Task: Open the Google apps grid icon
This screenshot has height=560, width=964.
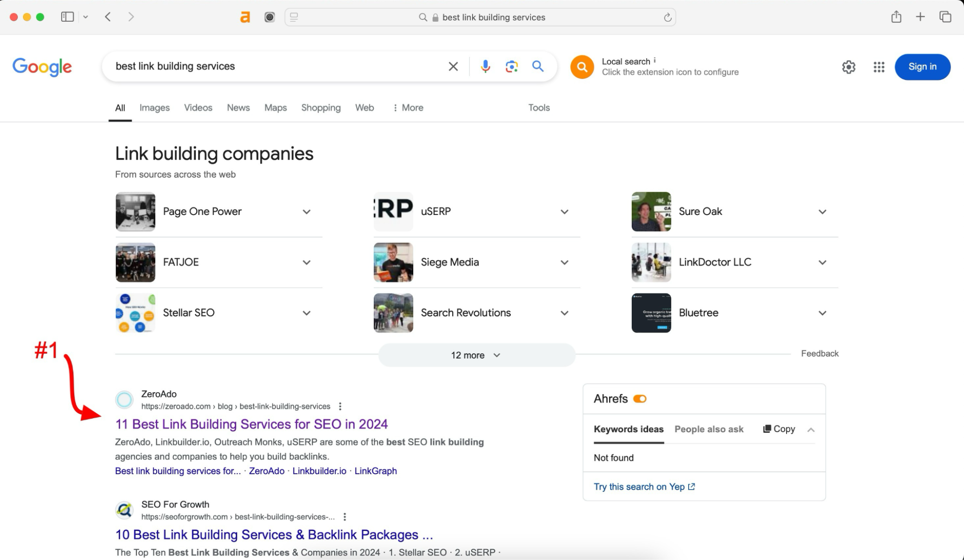Action: (879, 67)
